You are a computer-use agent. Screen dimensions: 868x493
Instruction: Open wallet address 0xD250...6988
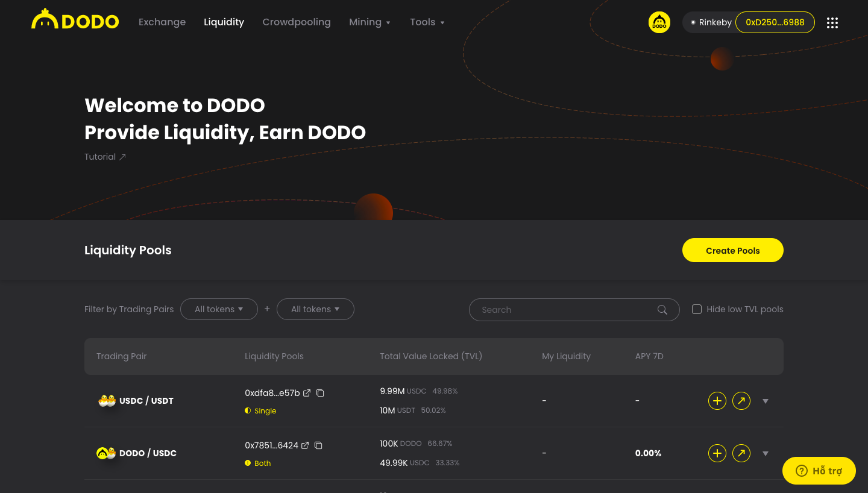point(775,22)
